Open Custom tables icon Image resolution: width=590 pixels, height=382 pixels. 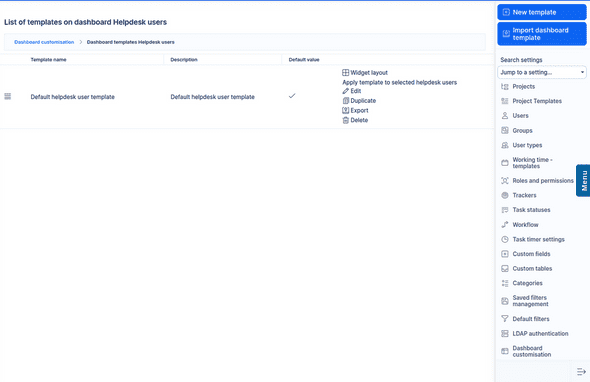click(505, 269)
